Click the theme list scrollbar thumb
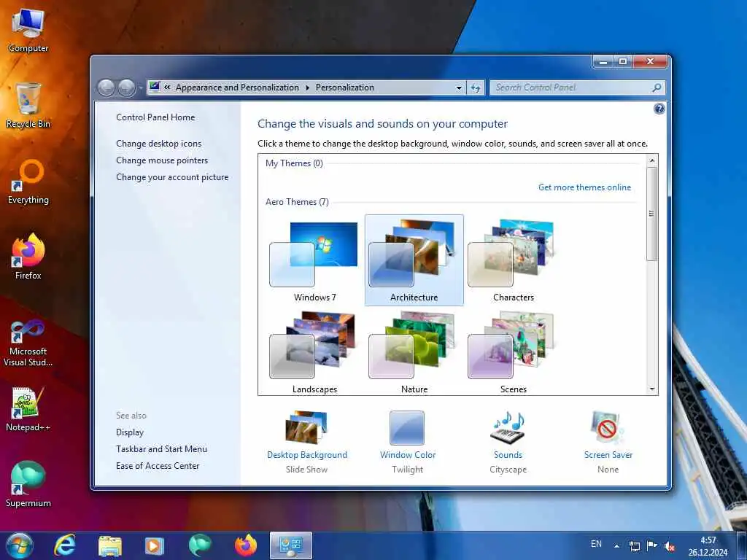This screenshot has height=560, width=747. coord(652,214)
